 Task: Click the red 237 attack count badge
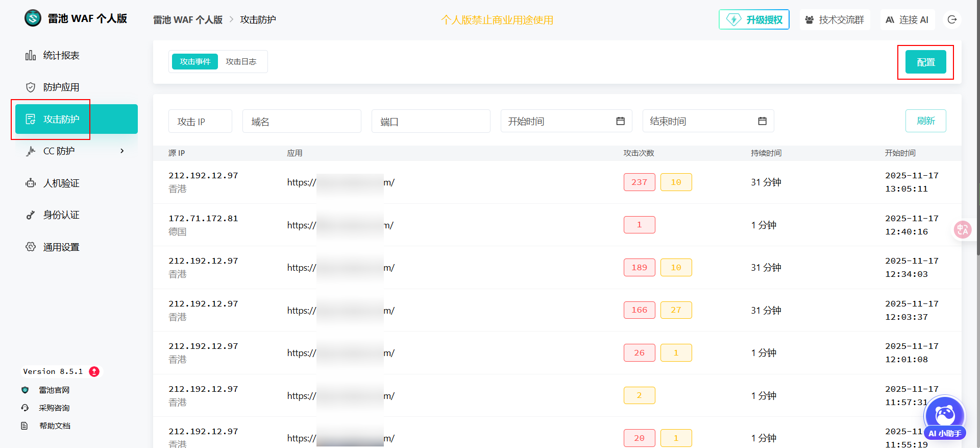[640, 182]
